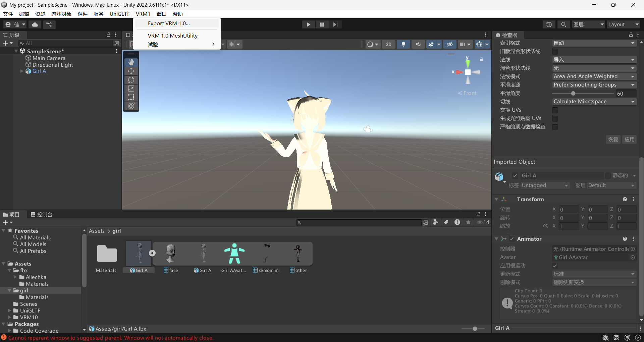Open Transform component options menu
This screenshot has width=644, height=342.
633,199
